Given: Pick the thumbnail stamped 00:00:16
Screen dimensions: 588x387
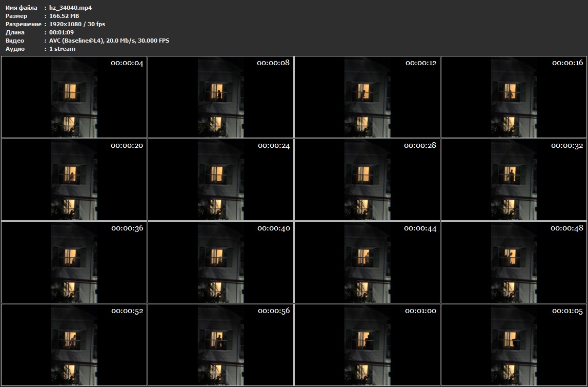Looking at the screenshot, I should pyautogui.click(x=514, y=97).
